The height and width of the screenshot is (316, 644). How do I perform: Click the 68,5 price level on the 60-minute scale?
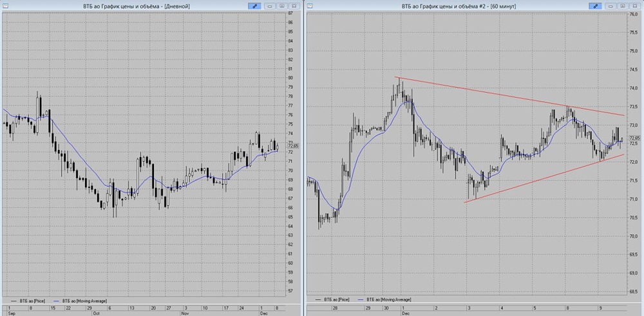click(x=633, y=292)
